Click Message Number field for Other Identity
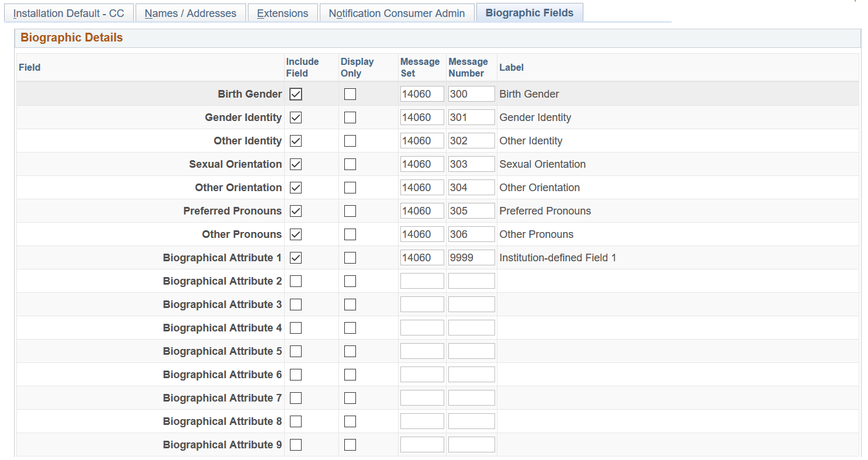Image resolution: width=868 pixels, height=460 pixels. [471, 141]
